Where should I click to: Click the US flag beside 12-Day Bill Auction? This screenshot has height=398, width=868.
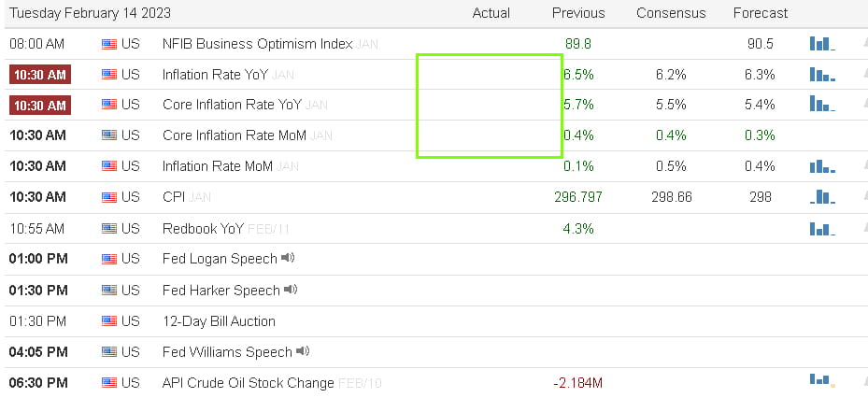[x=109, y=321]
